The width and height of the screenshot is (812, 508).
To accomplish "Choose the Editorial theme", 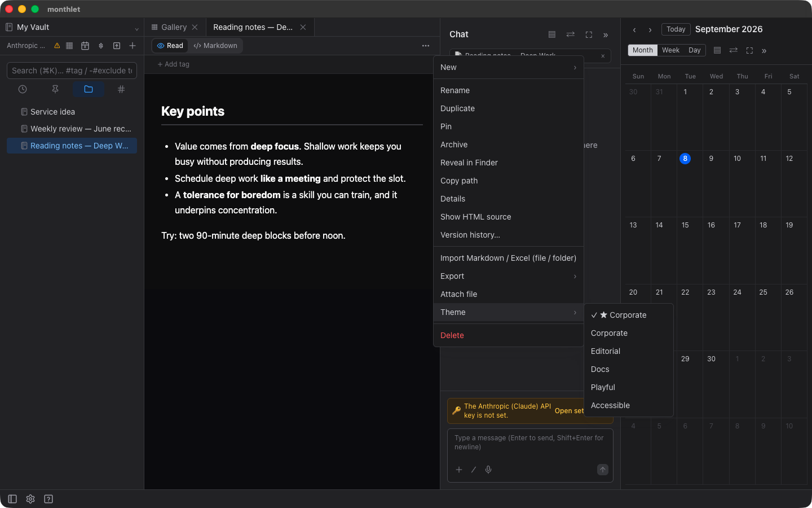I will [x=629, y=351].
